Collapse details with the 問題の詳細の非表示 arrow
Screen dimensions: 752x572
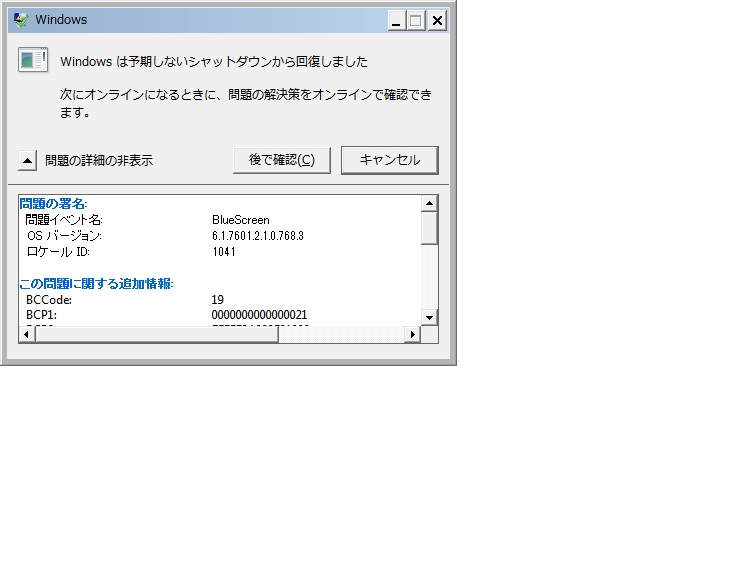27,161
